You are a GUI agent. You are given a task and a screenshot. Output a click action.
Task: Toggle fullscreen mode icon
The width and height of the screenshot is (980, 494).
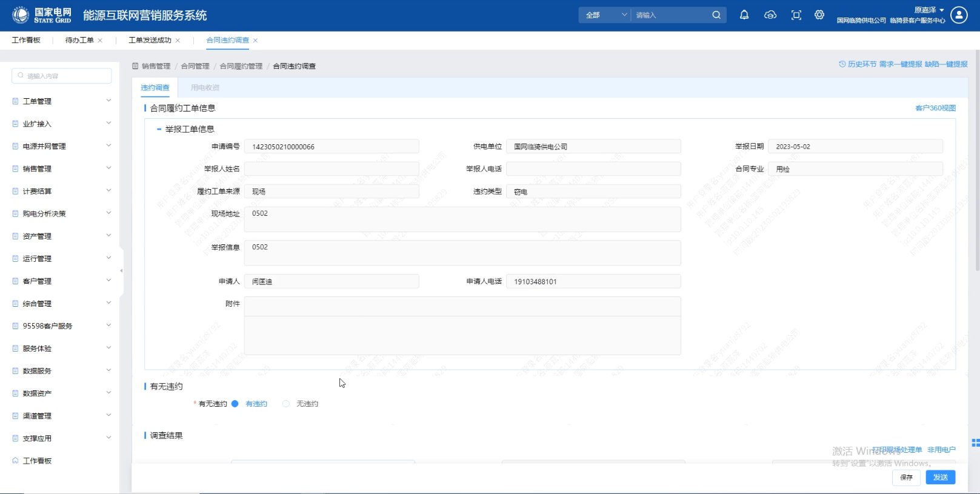[796, 15]
